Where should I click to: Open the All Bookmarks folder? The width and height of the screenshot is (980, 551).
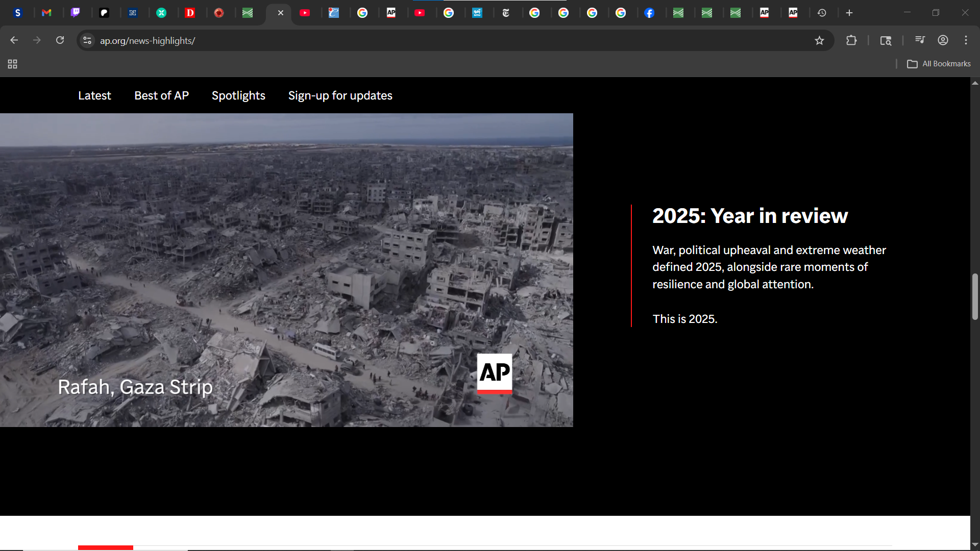(939, 64)
